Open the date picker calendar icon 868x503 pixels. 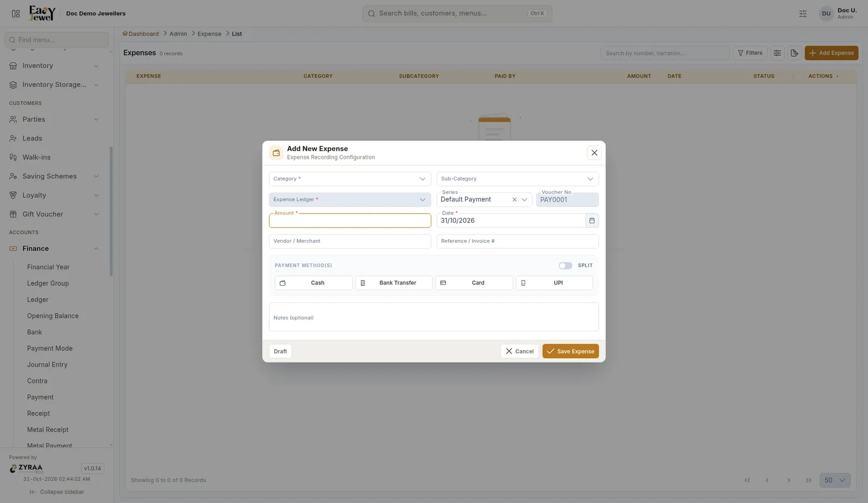click(x=592, y=221)
